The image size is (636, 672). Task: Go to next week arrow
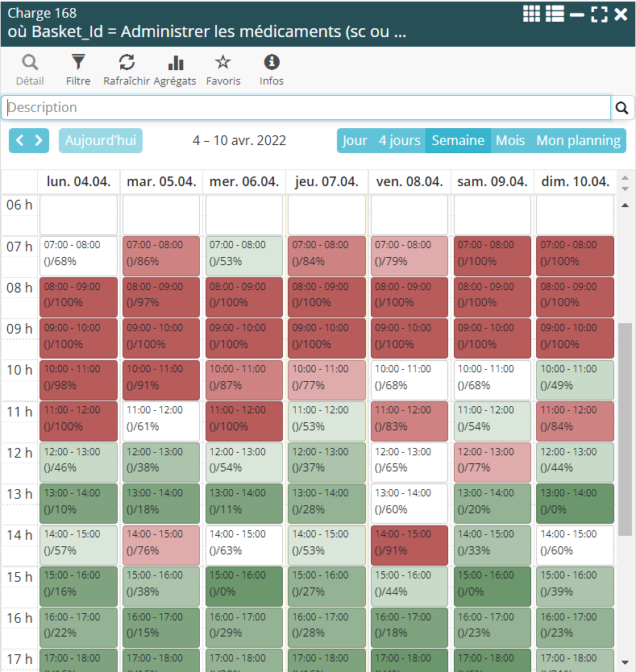point(39,140)
